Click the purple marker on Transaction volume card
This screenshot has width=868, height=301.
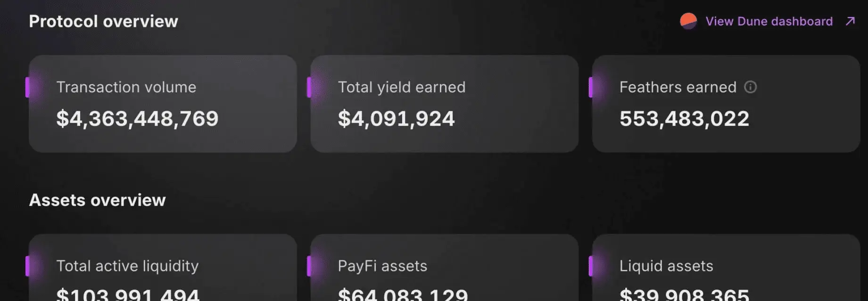point(27,87)
